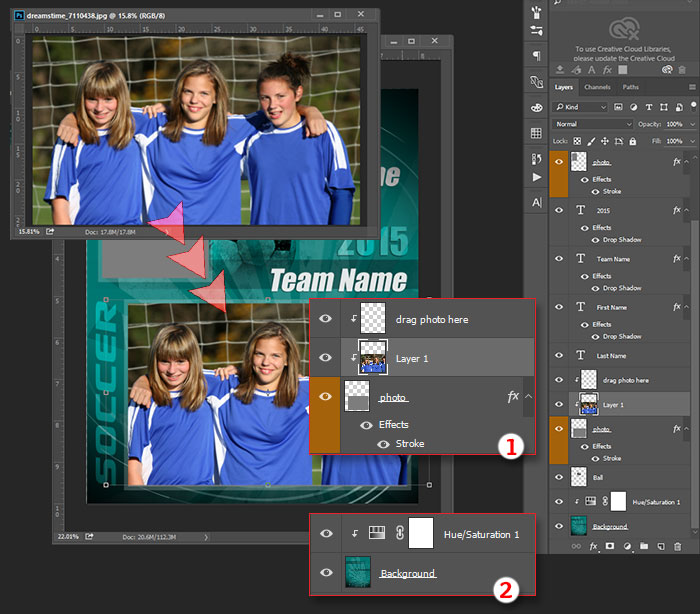Hide the Team Name text layer
Image resolution: width=700 pixels, height=614 pixels.
point(559,259)
